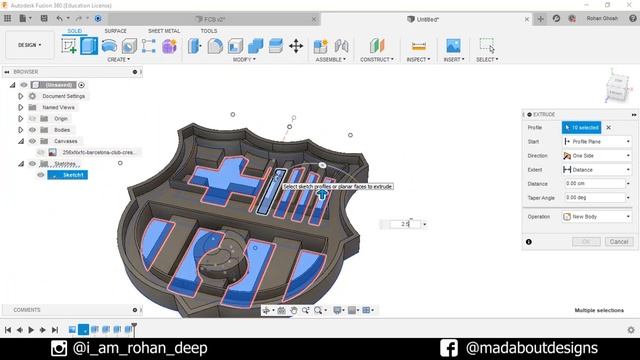Toggle visibility of Canvases folder
Image resolution: width=640 pixels, height=360 pixels.
click(32, 141)
